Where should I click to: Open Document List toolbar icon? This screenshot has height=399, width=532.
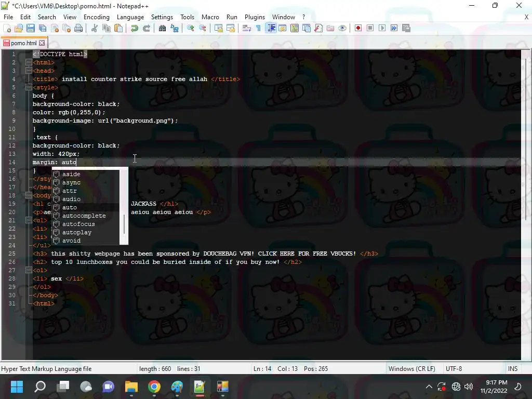(x=307, y=28)
